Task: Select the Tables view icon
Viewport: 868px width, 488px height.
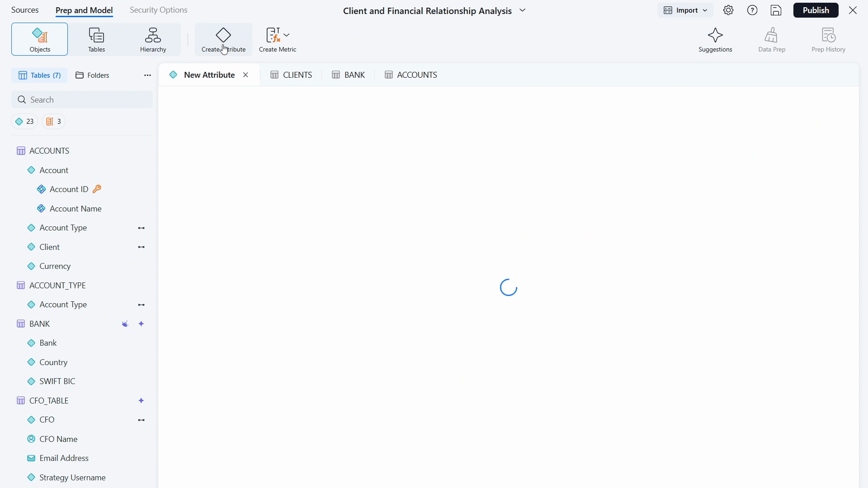Action: (96, 39)
